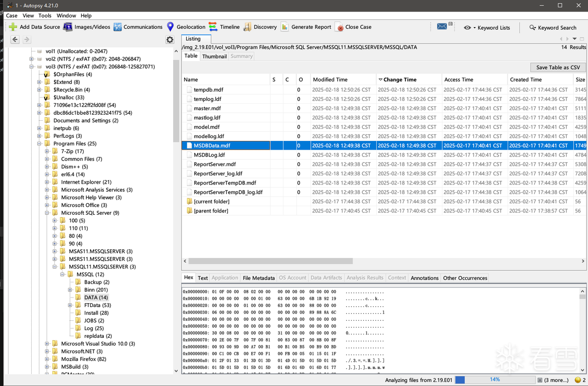Click Save Table as CSV button
Image resolution: width=588 pixels, height=386 pixels.
click(558, 67)
